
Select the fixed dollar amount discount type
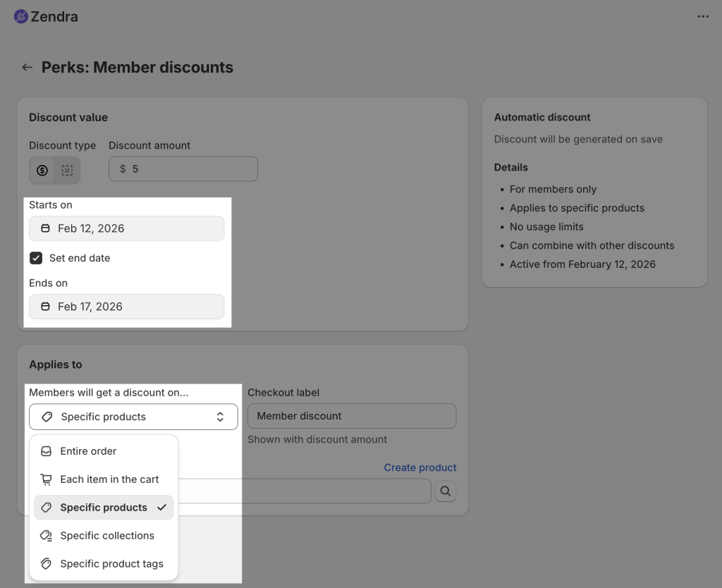point(42,171)
